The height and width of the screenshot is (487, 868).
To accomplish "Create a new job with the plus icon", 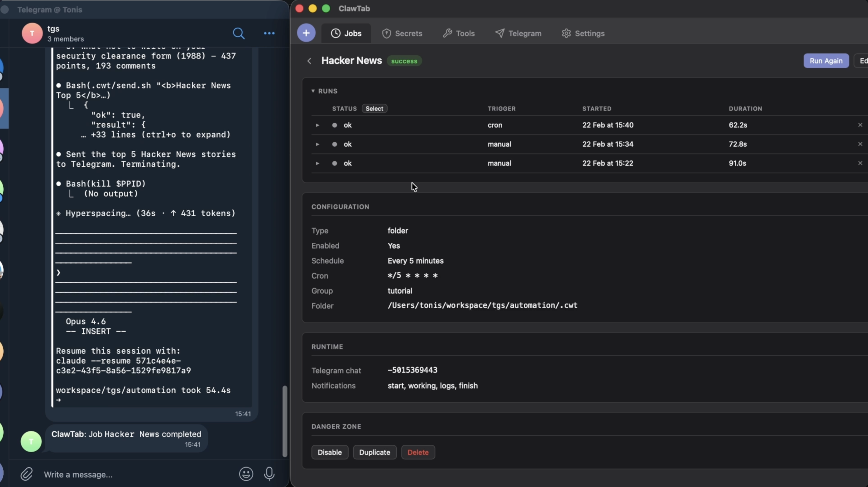I will (306, 33).
